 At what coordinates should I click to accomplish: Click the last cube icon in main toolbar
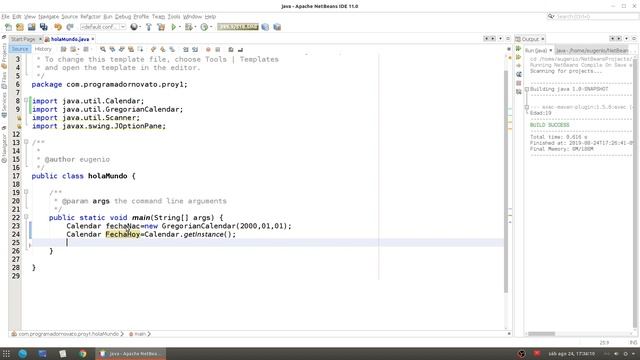[277, 27]
